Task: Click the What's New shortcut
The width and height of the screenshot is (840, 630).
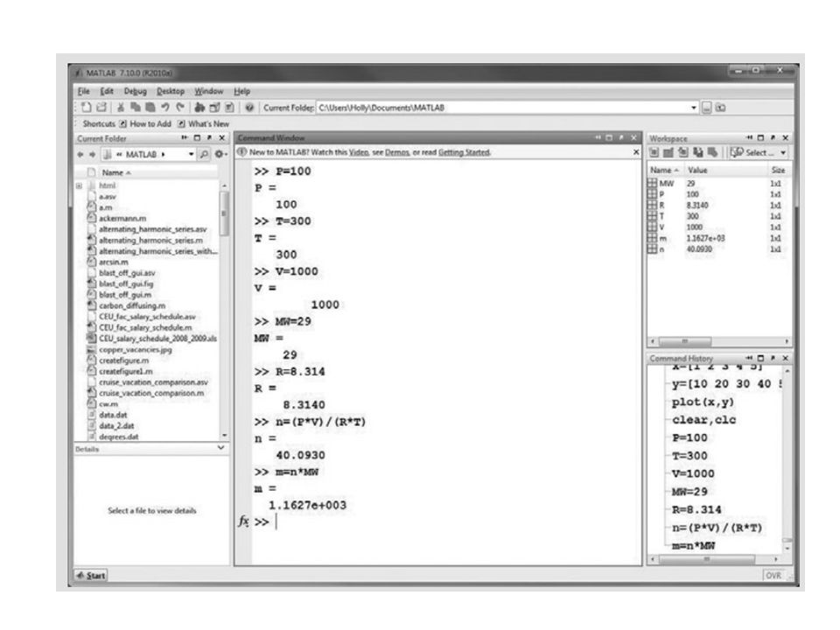Action: pos(204,123)
